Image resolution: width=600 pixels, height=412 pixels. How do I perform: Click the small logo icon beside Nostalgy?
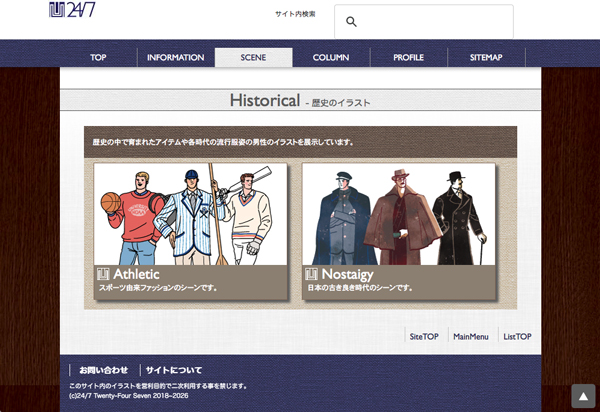coord(311,274)
